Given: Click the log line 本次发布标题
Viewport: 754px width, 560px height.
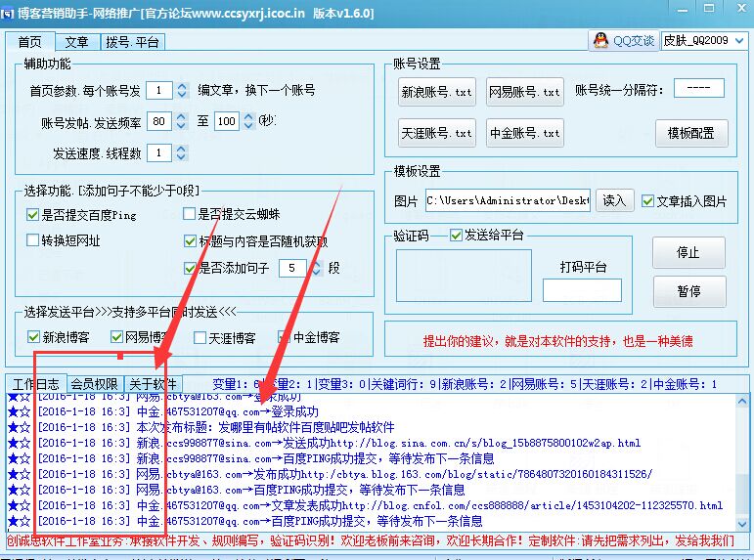Looking at the screenshot, I should (x=265, y=427).
